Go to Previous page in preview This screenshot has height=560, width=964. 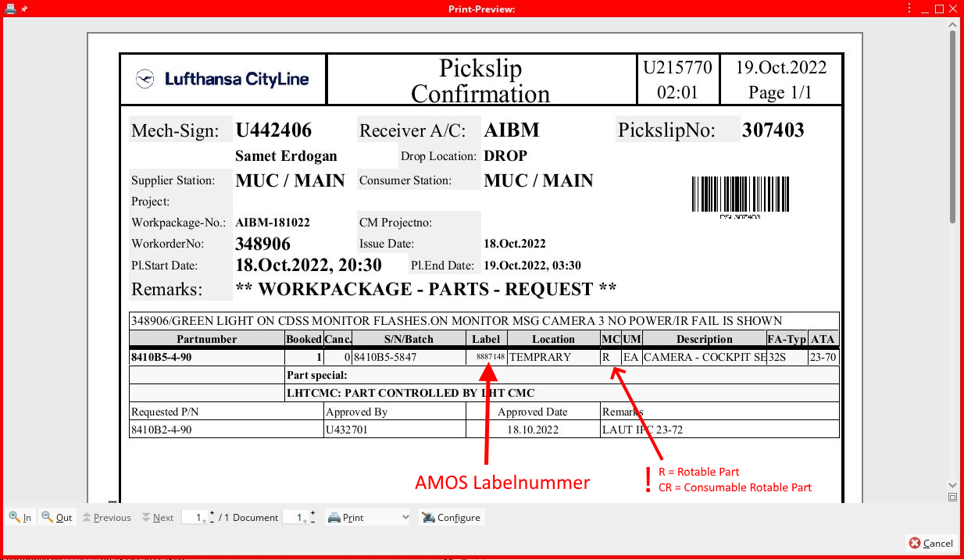(x=106, y=517)
